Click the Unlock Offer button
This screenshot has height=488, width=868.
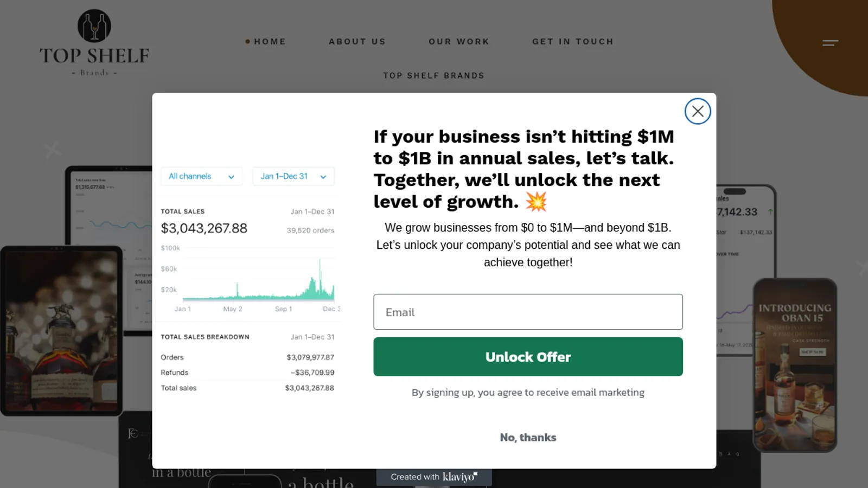528,357
